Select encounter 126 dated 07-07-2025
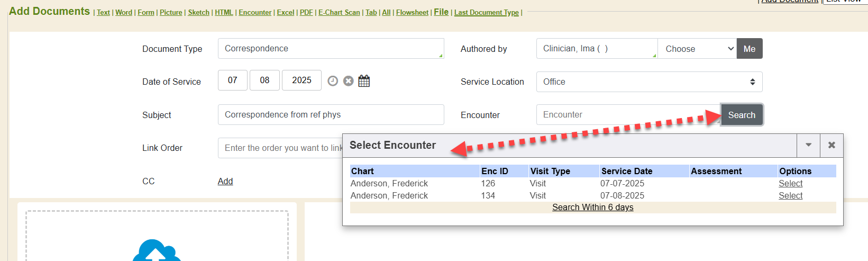The image size is (868, 261). point(790,184)
